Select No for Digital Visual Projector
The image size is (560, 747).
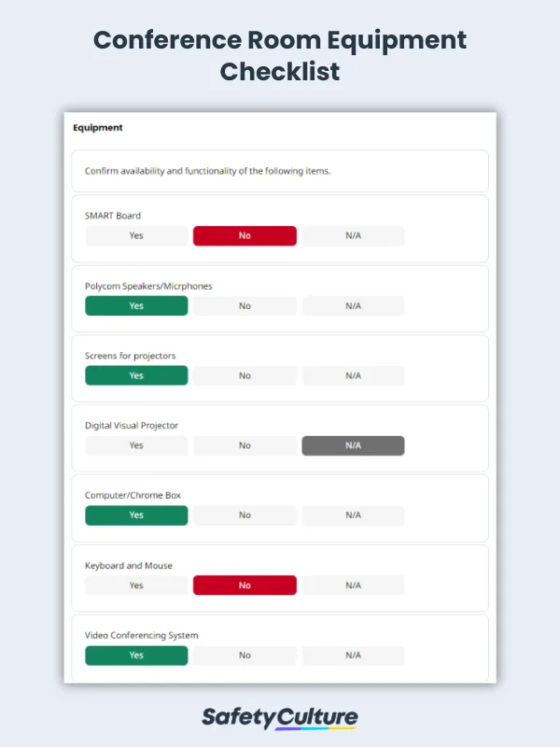click(245, 445)
